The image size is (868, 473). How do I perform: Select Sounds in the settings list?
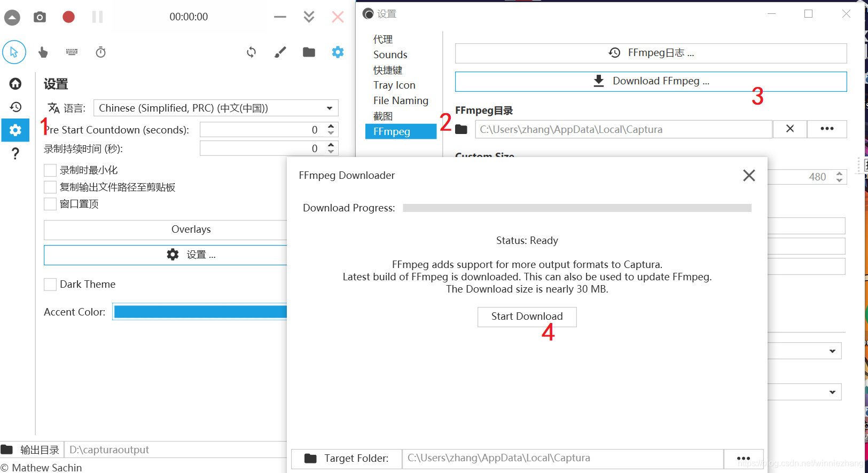point(390,54)
